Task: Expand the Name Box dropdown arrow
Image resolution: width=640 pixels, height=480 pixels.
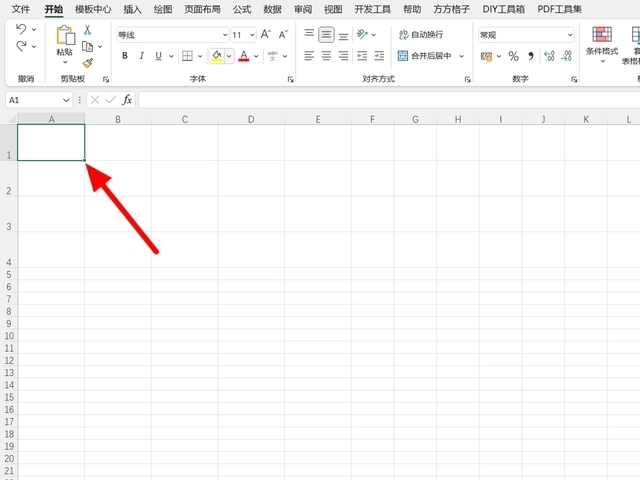Action: (x=66, y=100)
